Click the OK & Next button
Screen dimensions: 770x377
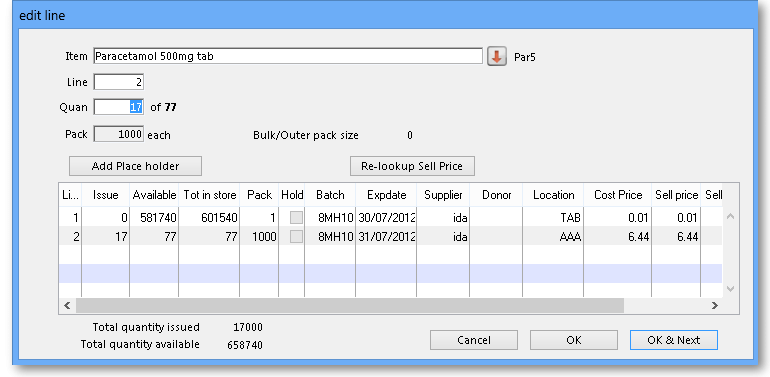click(x=674, y=340)
